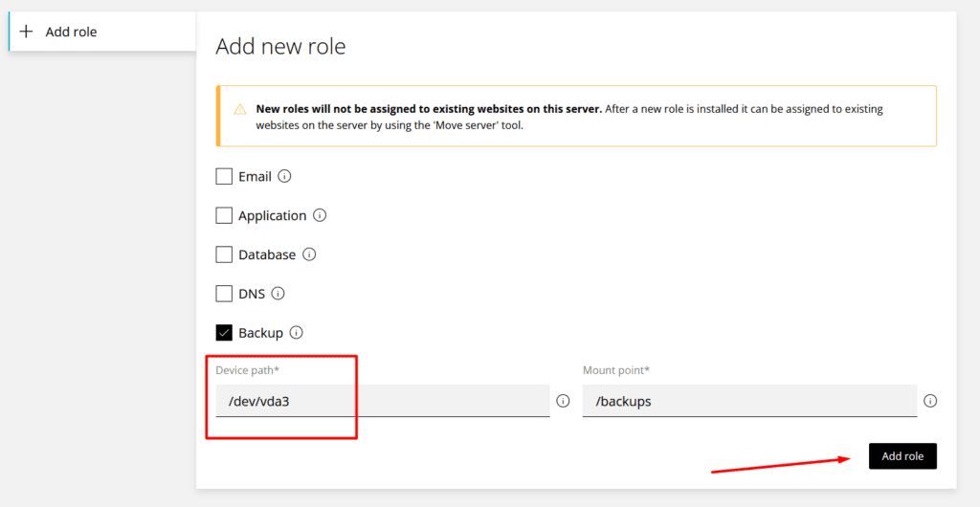The image size is (980, 507).
Task: Tick the Application role checkbox
Action: pyautogui.click(x=224, y=216)
